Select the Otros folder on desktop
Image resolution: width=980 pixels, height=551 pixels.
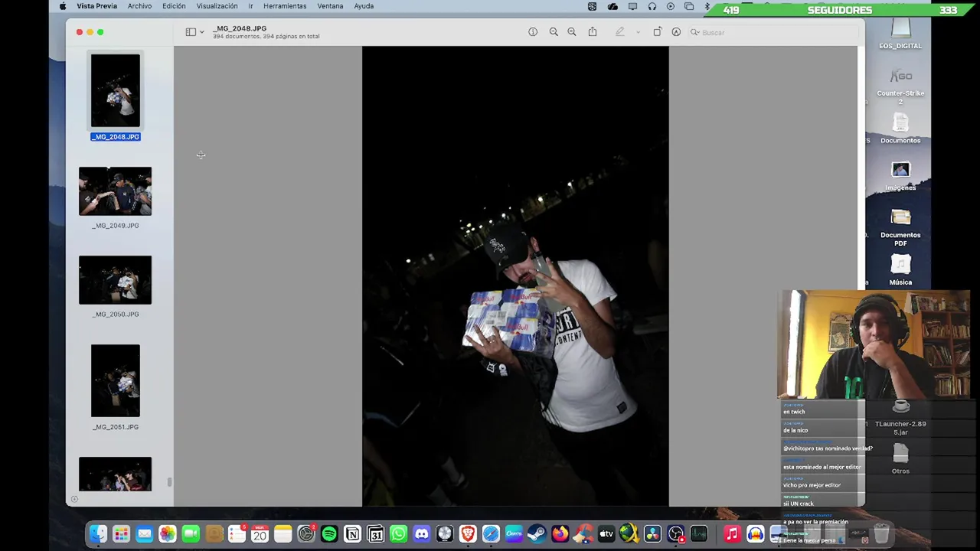coord(900,459)
